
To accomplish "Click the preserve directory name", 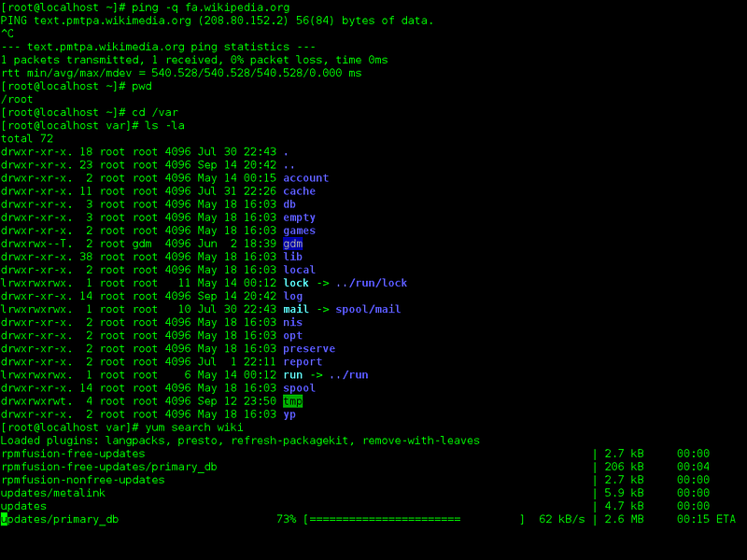I will click(309, 349).
